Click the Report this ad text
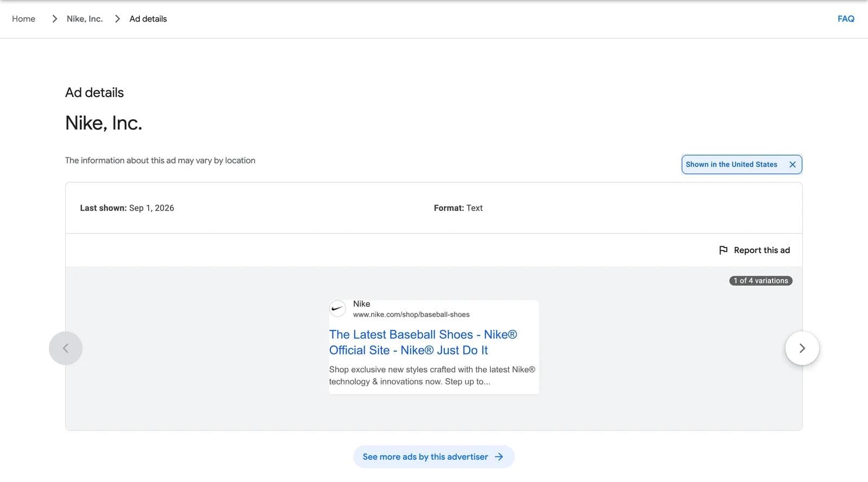The height and width of the screenshot is (482, 868). coord(762,250)
